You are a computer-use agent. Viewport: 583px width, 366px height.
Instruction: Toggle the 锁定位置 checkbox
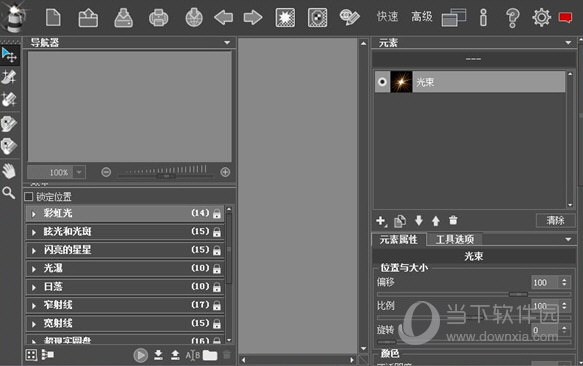pyautogui.click(x=29, y=196)
